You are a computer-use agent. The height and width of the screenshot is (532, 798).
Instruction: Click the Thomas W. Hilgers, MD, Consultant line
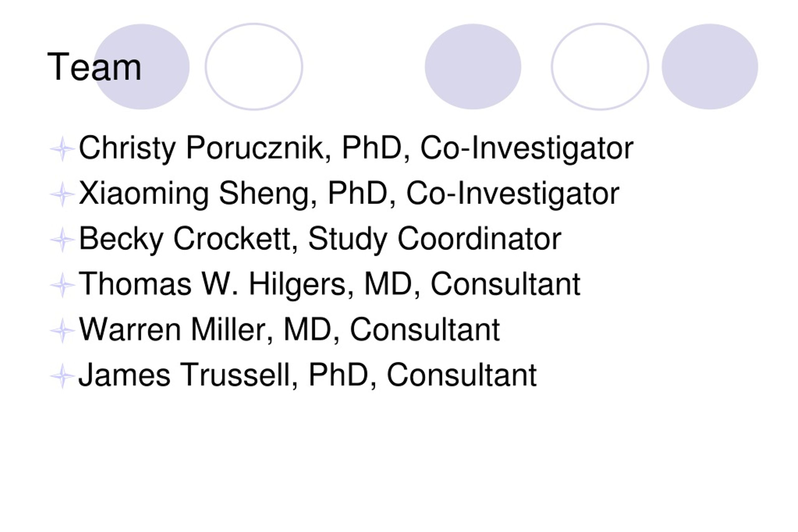[x=329, y=285]
